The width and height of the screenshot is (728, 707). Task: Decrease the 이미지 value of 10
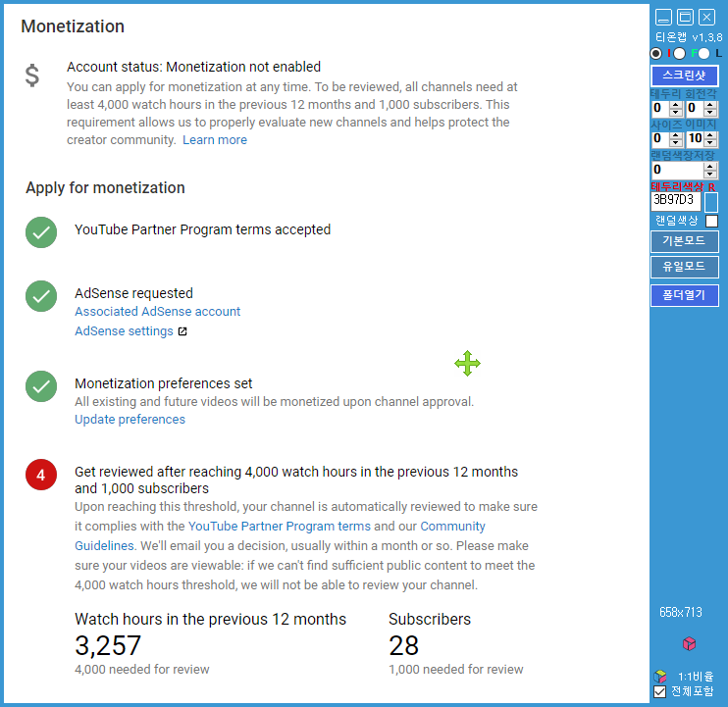pos(710,143)
